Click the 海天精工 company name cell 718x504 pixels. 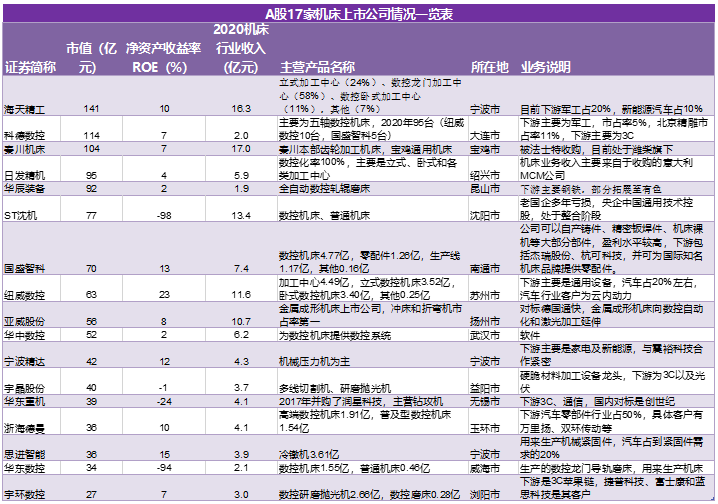(24, 109)
